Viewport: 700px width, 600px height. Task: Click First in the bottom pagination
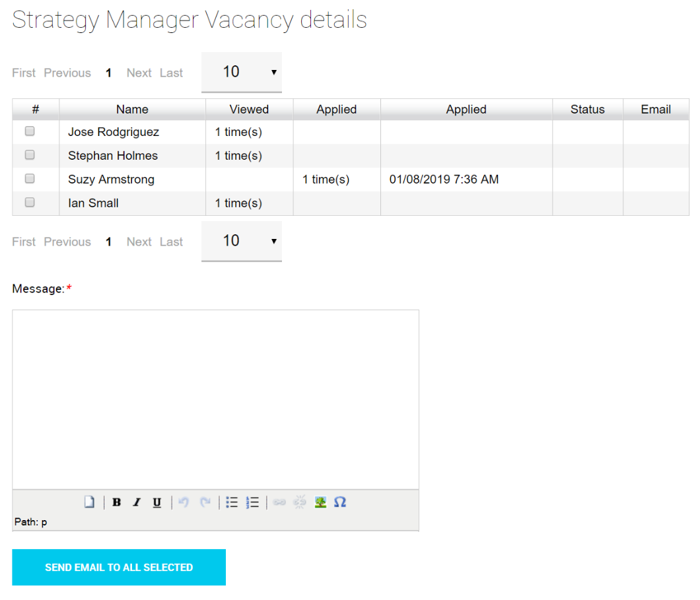click(x=24, y=242)
